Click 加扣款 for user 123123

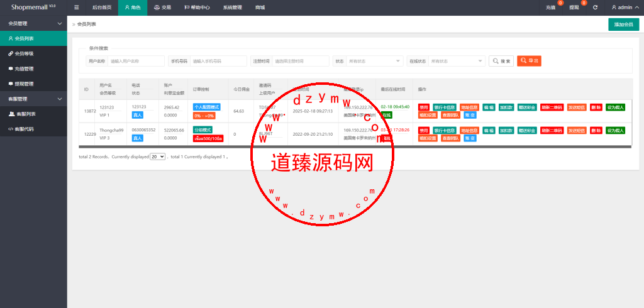coord(506,107)
